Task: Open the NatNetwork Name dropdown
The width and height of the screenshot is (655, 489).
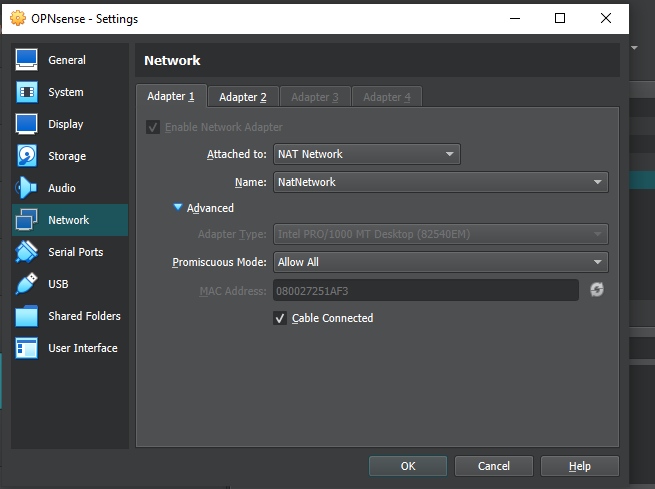Action: tap(441, 182)
